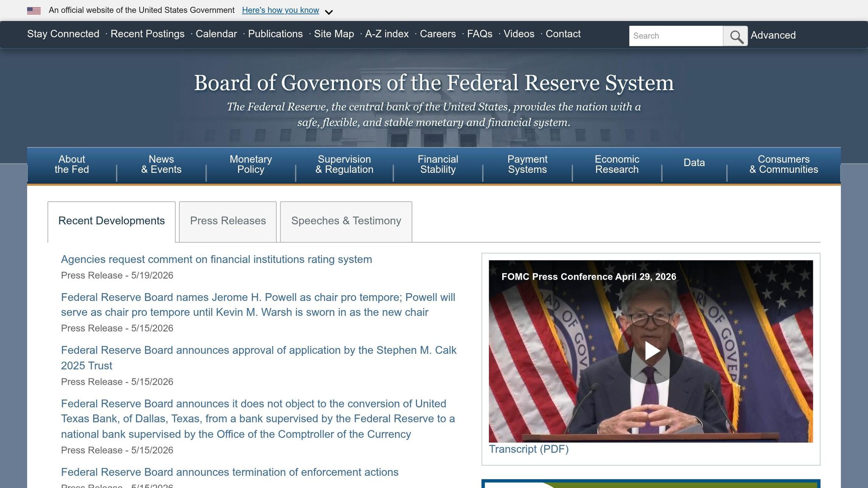The width and height of the screenshot is (868, 488).
Task: Open the Powell chair pro tempore release
Action: click(258, 305)
